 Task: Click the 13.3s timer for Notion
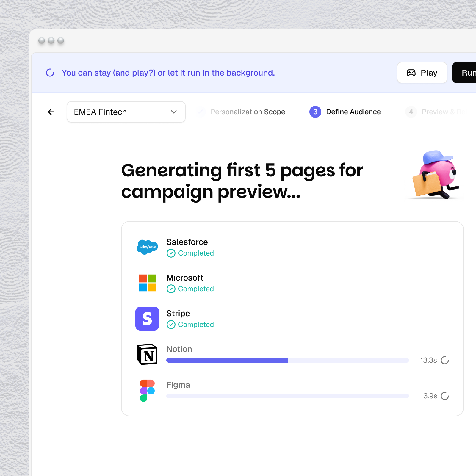pos(428,360)
